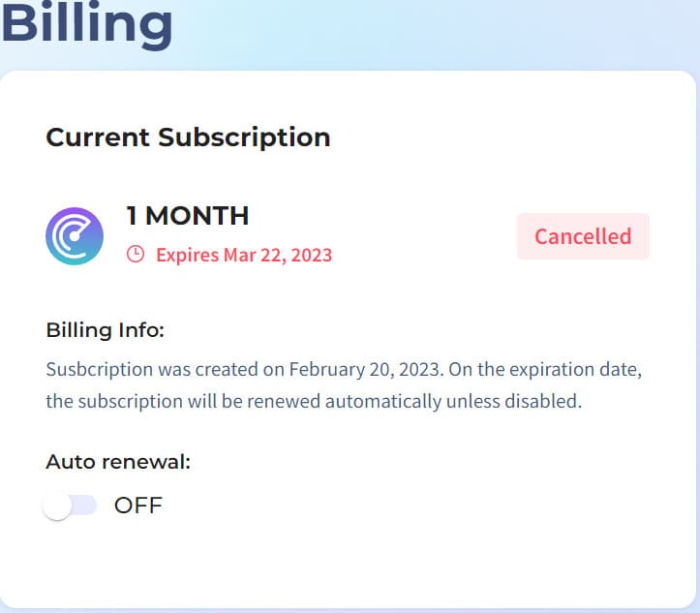Click the subscription created February 20 text

coord(245,370)
